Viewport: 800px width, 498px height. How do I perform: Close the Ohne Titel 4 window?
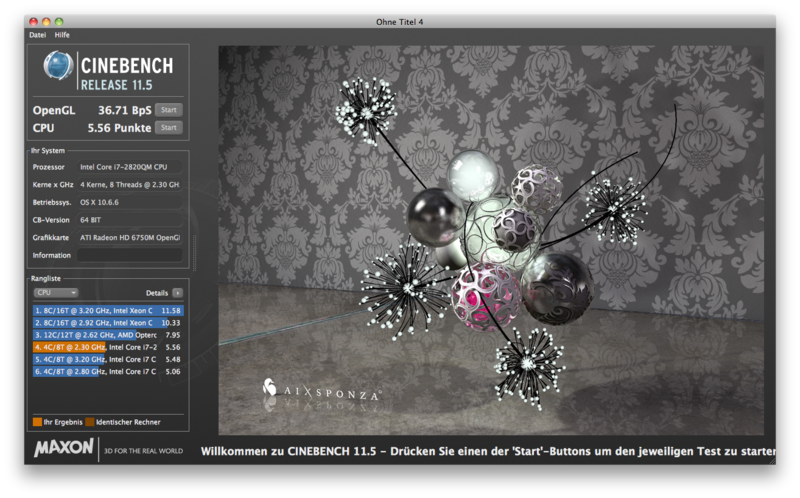pos(34,21)
